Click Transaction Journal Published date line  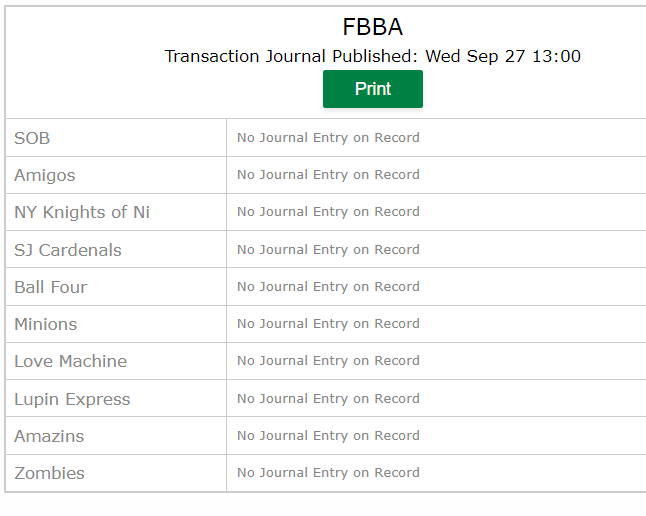(372, 56)
